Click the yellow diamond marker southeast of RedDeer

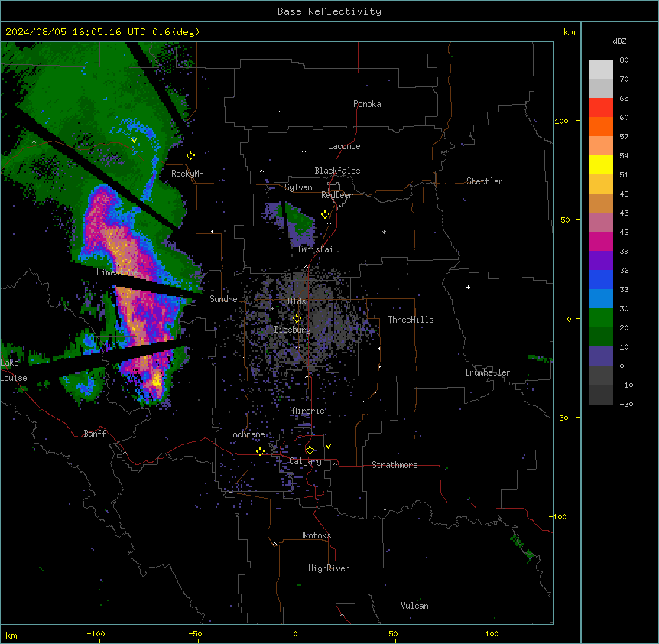click(326, 215)
